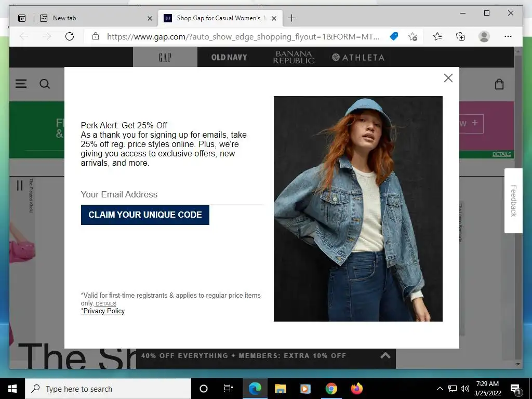The height and width of the screenshot is (399, 532).
Task: Show hidden system tray icons
Action: pyautogui.click(x=440, y=389)
